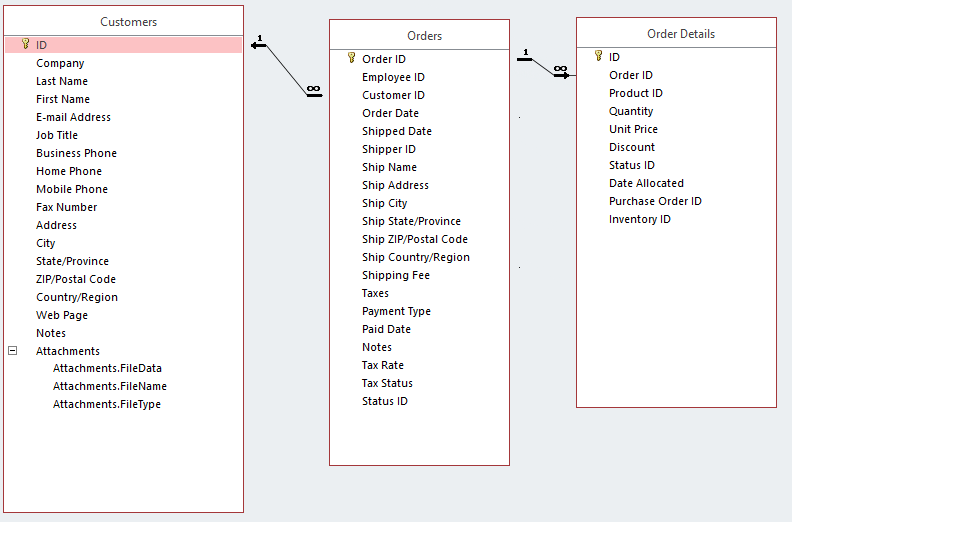Select the Orders table title bar

click(424, 36)
